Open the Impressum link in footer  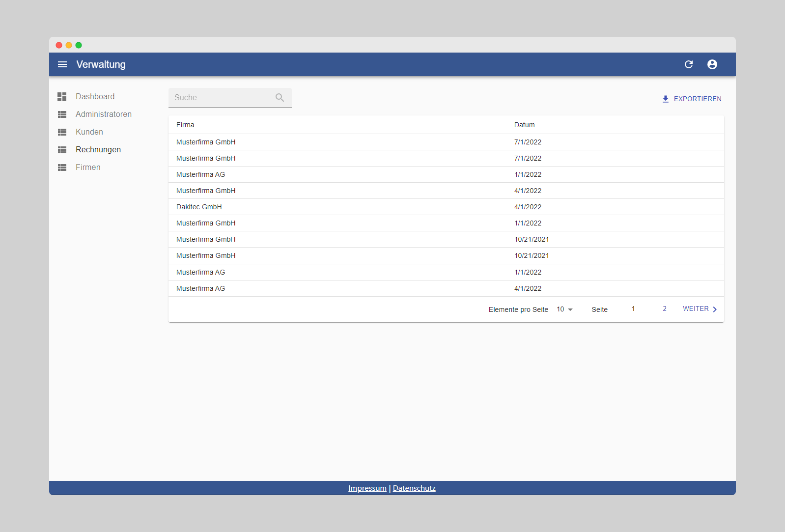tap(367, 488)
